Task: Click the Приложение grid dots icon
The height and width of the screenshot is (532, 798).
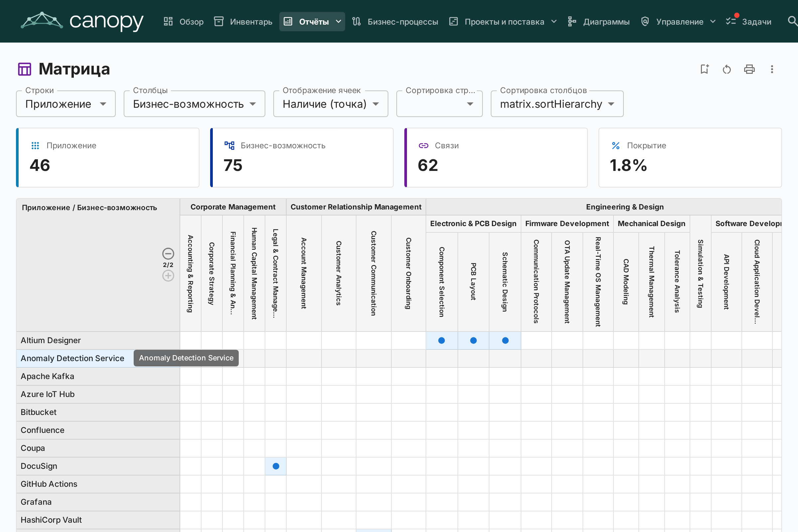Action: coord(35,146)
